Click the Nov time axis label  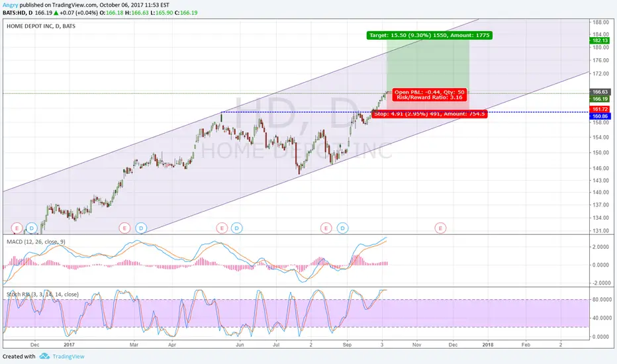(416, 345)
